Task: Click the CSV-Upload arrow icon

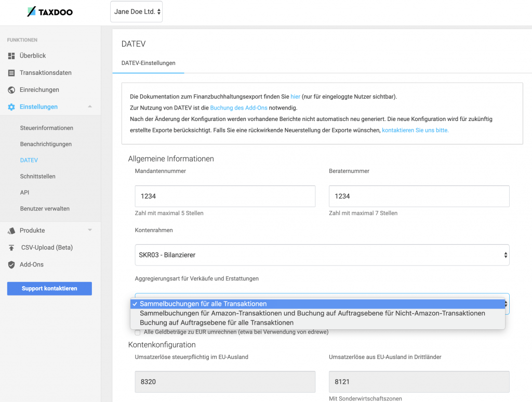Action: pyautogui.click(x=11, y=248)
